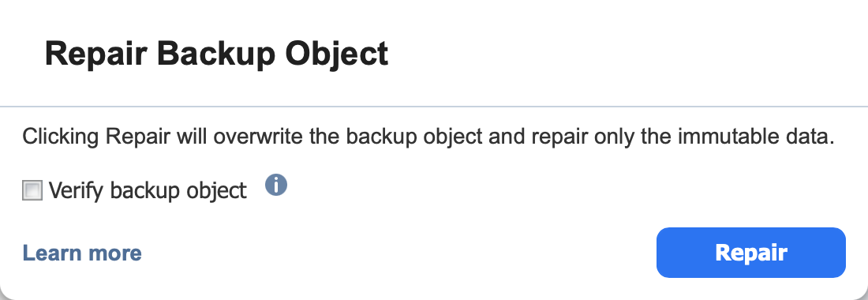Enable the Verify backup object checkbox

pos(32,191)
